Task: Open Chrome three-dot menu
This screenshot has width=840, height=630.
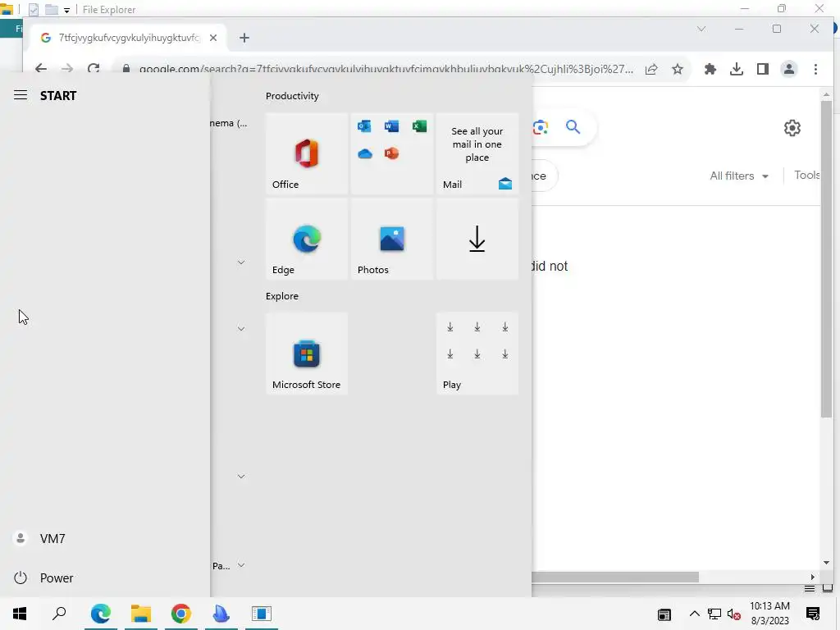Action: (815, 69)
